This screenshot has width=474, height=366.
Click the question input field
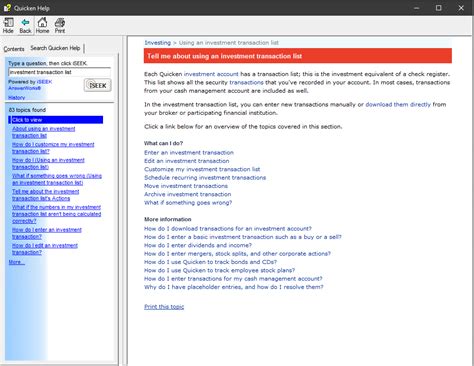tap(59, 72)
